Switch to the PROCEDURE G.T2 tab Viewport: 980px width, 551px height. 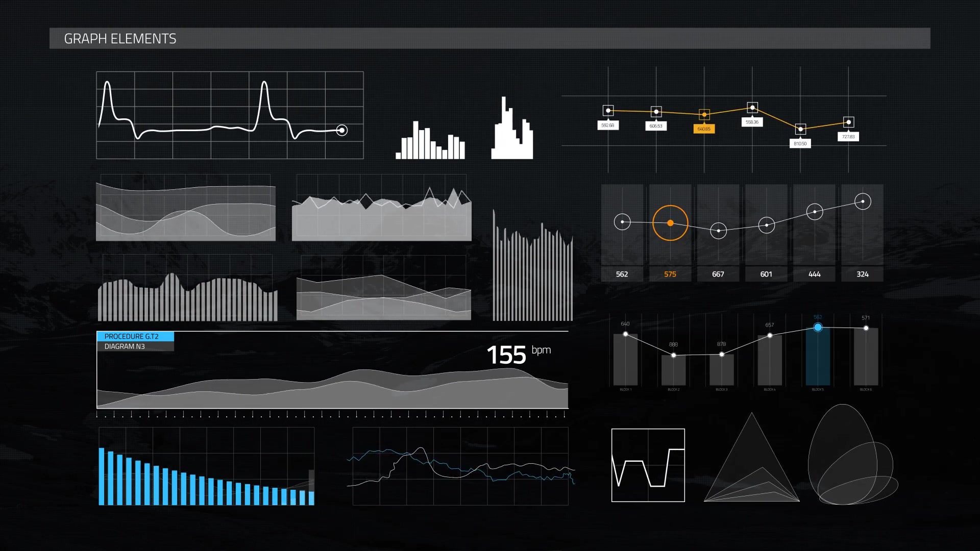(135, 336)
